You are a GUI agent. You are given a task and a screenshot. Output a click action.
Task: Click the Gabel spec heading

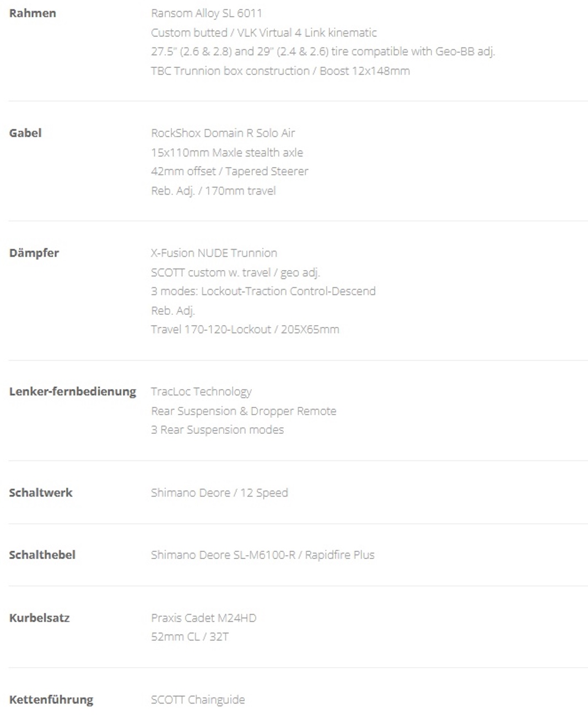pyautogui.click(x=25, y=133)
